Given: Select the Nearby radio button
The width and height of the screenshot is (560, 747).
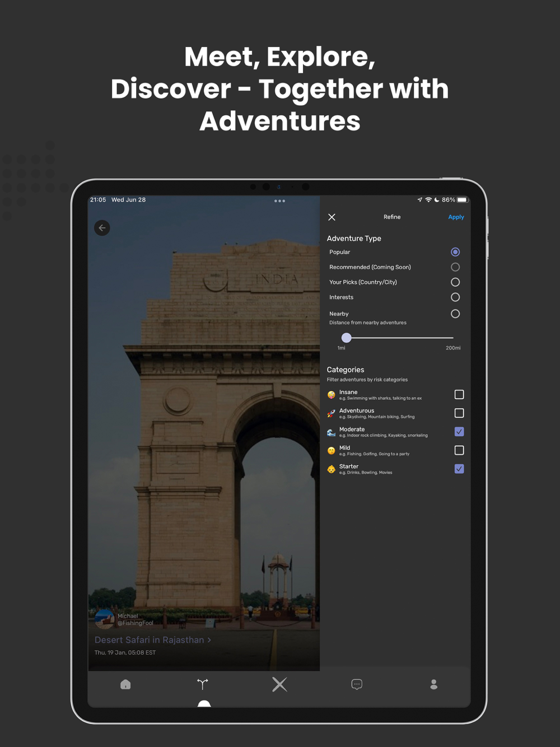Looking at the screenshot, I should 455,314.
